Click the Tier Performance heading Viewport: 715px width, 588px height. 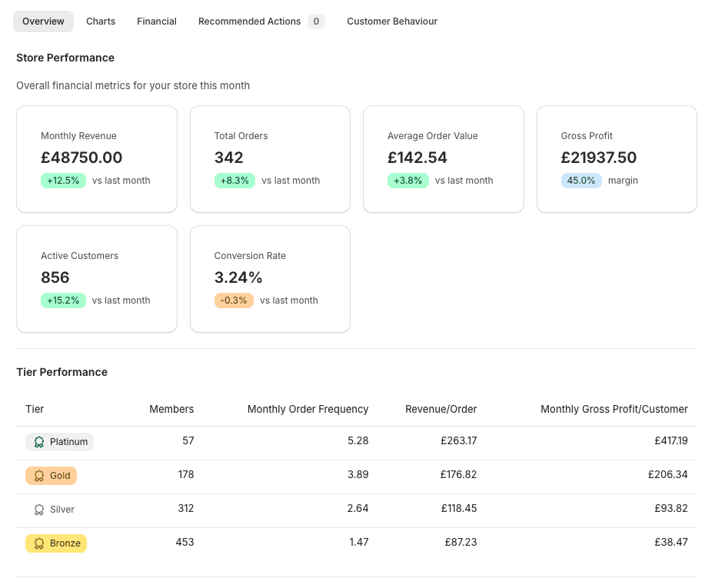click(x=62, y=372)
